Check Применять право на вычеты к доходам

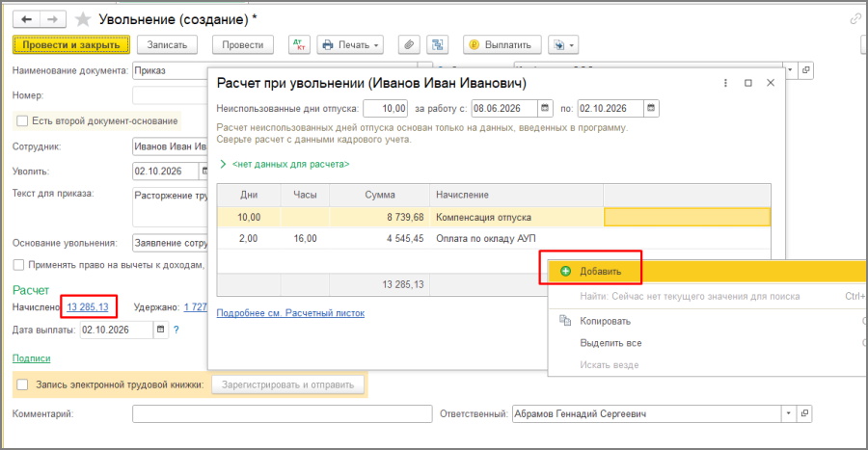coord(19,265)
